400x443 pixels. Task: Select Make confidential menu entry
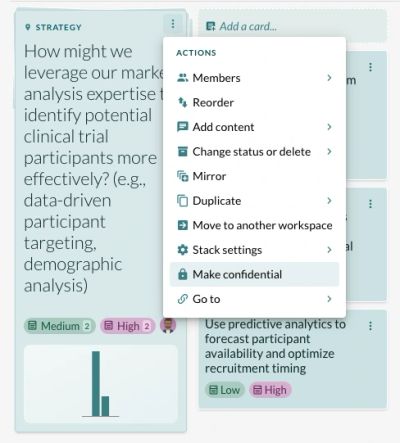(254, 274)
